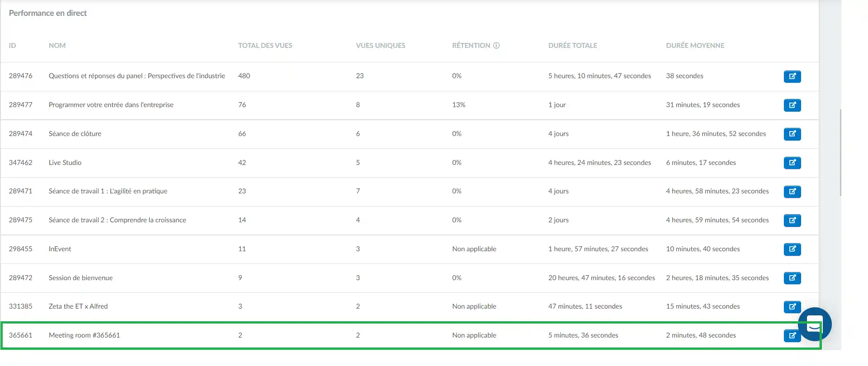The height and width of the screenshot is (366, 868).
Task: Click total views value 76
Action: tap(242, 105)
